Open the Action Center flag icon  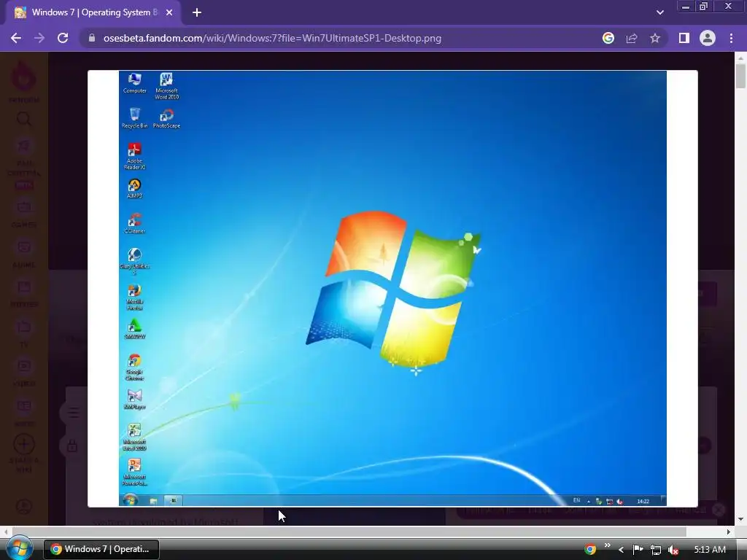[x=638, y=550]
